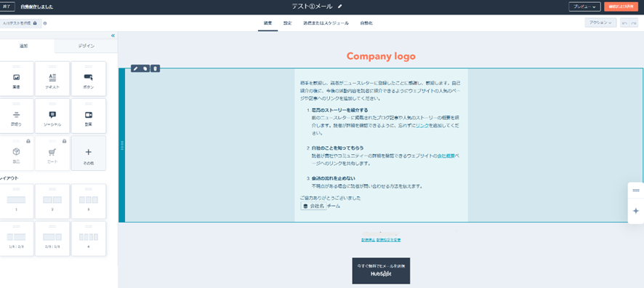Delete the selected section with trash icon

(x=155, y=68)
